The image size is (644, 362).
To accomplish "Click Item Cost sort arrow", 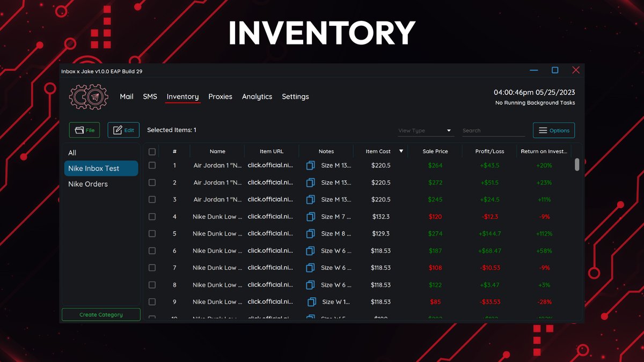I will 401,151.
